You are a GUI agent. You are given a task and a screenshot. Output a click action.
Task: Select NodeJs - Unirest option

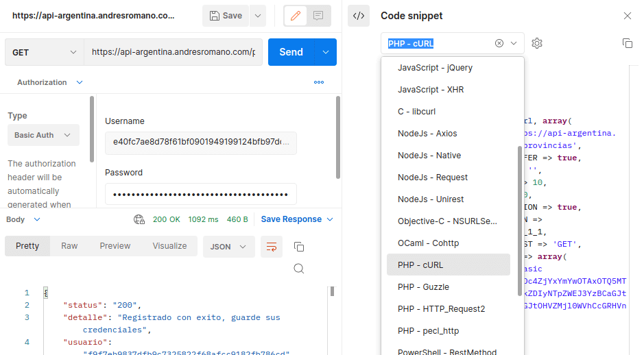pyautogui.click(x=449, y=199)
